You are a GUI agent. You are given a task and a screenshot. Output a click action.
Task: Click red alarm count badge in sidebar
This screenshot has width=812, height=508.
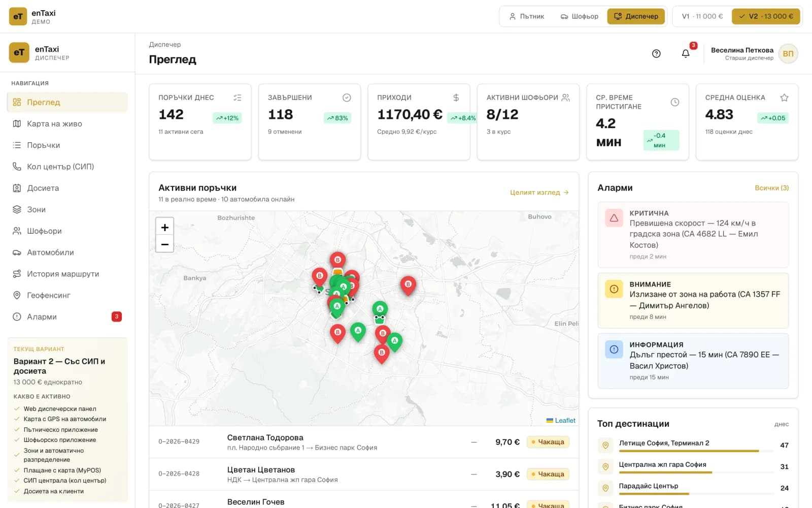click(x=116, y=316)
